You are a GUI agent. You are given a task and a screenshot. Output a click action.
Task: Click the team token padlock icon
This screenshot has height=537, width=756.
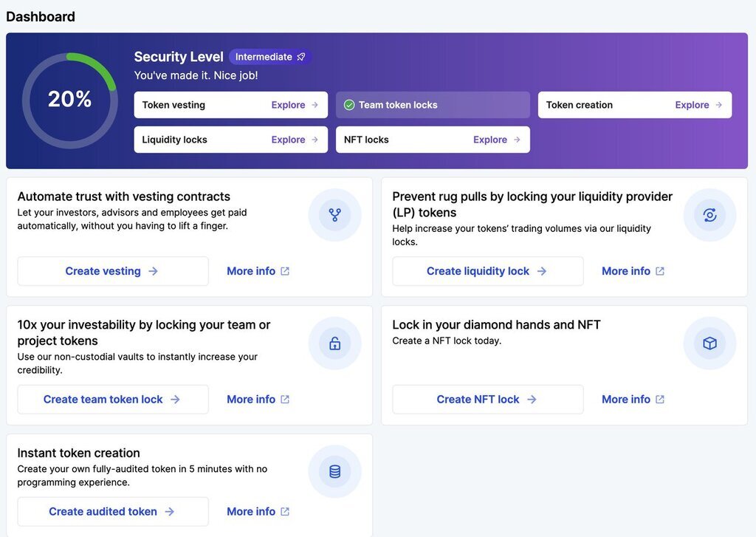(334, 343)
